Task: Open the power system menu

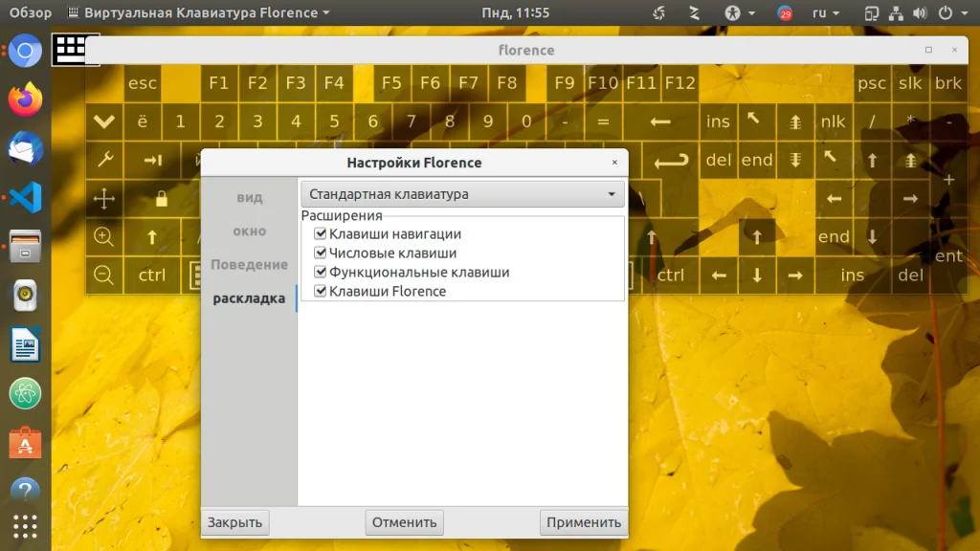Action: pyautogui.click(x=953, y=12)
